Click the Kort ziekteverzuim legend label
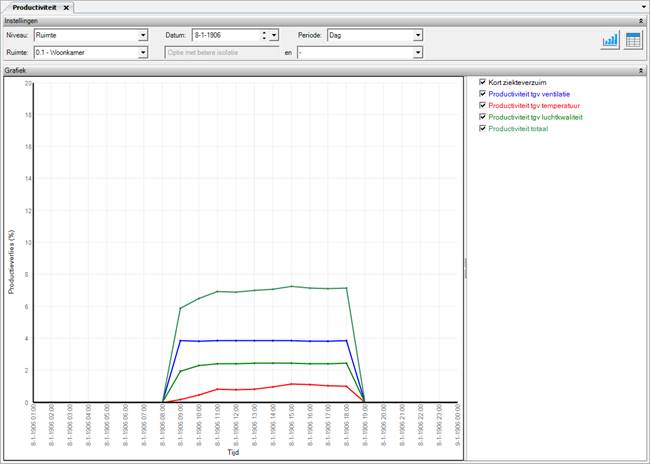650x464 pixels. [x=517, y=83]
